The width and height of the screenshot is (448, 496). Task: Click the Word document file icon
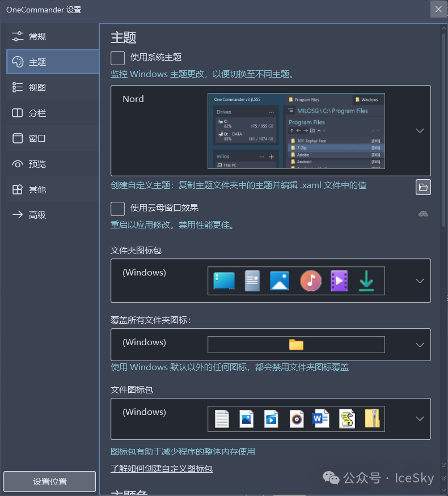(x=321, y=419)
